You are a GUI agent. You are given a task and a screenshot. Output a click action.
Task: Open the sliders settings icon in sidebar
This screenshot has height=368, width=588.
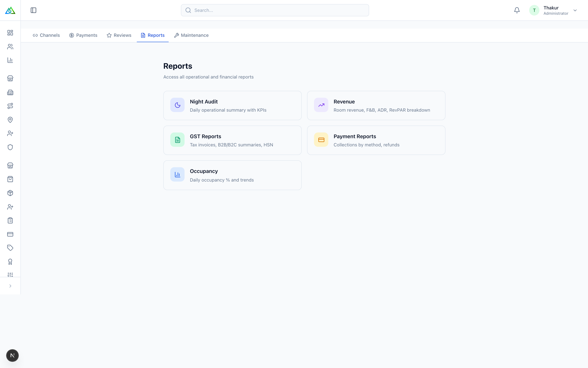(10, 274)
